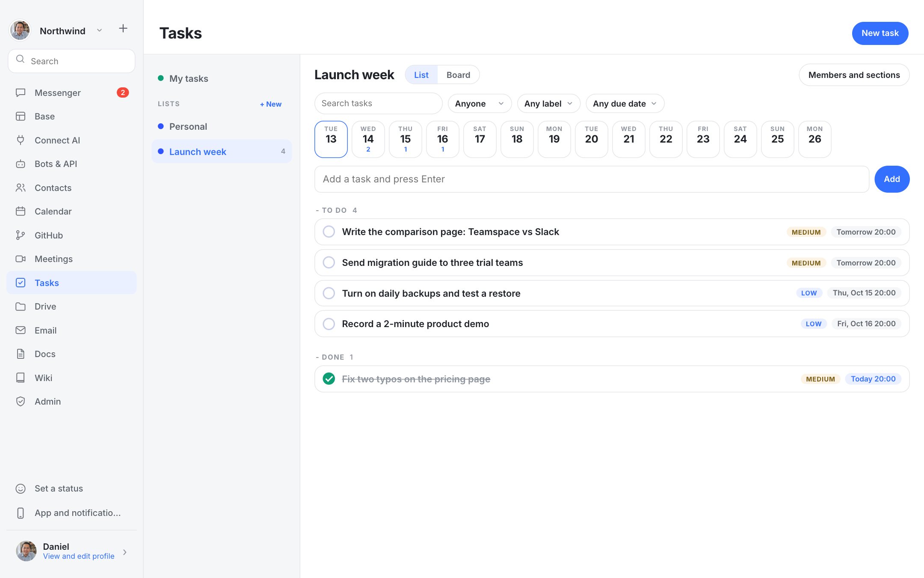924x578 pixels.
Task: Open Admin shield icon
Action: tap(20, 402)
